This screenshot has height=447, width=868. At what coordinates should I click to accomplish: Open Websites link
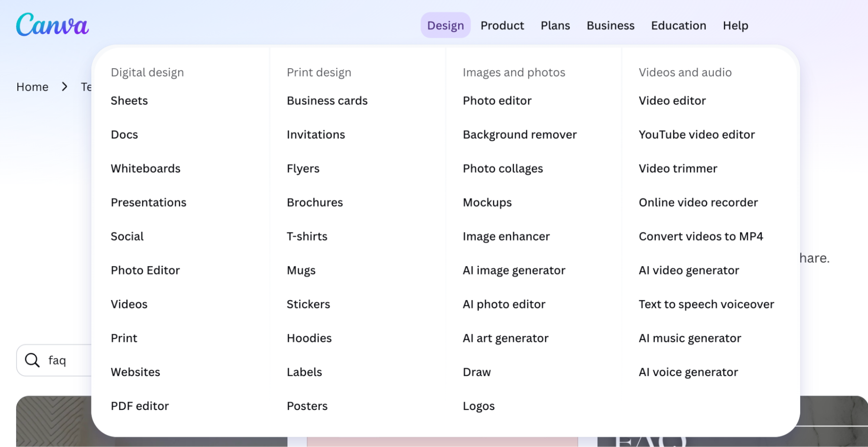coord(135,372)
